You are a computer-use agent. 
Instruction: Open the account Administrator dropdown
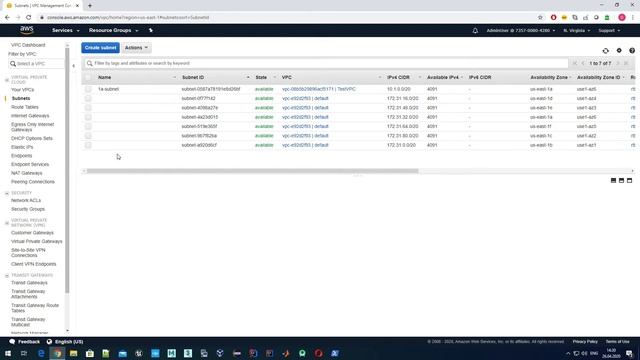click(520, 31)
